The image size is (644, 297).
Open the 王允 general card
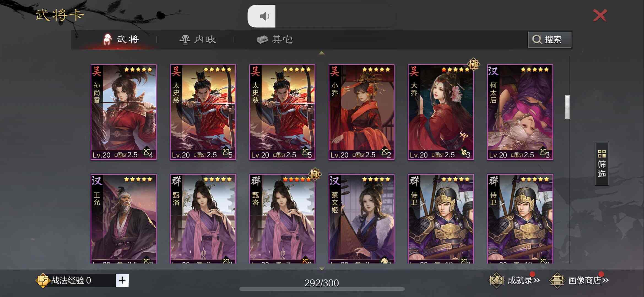(124, 219)
